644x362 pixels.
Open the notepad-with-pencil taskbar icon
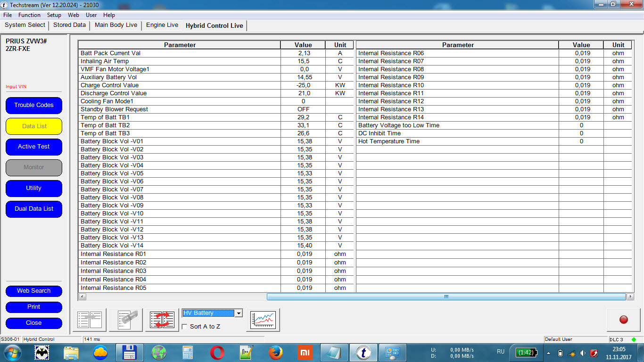(247, 353)
